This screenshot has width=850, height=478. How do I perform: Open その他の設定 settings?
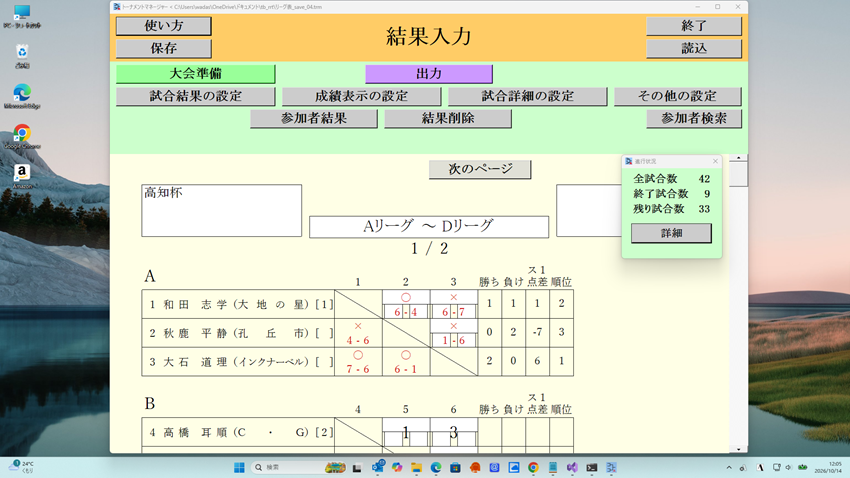pos(678,96)
